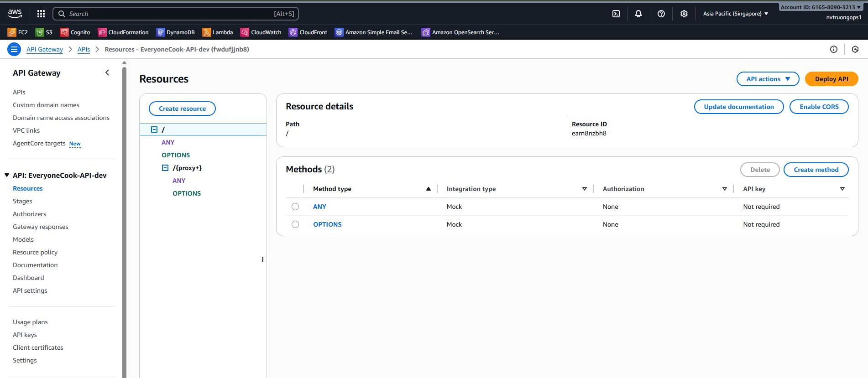Collapse the root / resource node
Screen dimensions: 868x378
point(154,129)
